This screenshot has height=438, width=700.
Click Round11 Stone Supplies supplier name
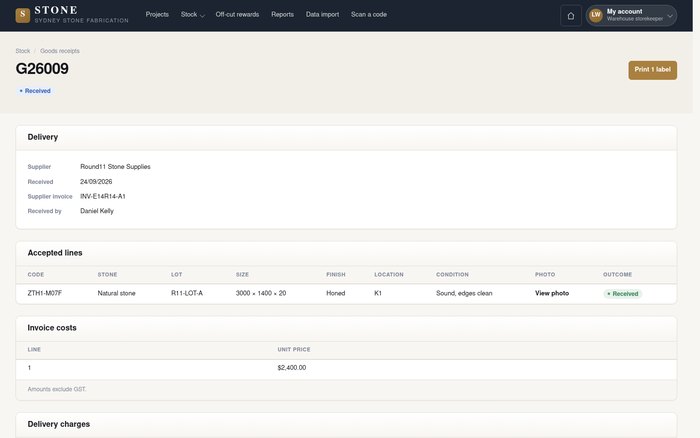(x=115, y=167)
